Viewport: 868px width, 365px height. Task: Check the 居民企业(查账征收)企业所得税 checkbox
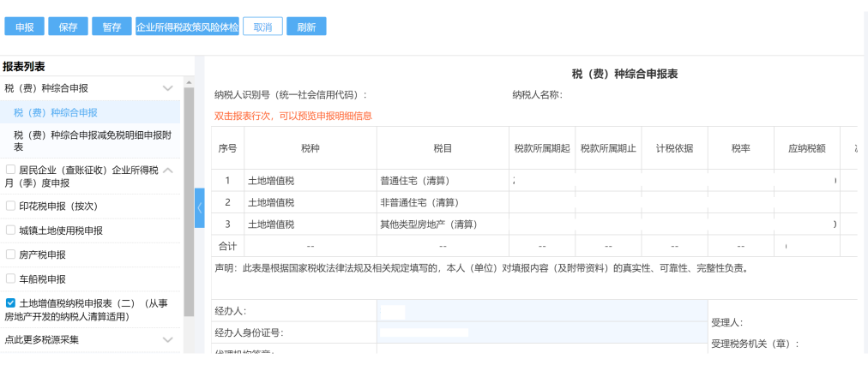[10, 170]
